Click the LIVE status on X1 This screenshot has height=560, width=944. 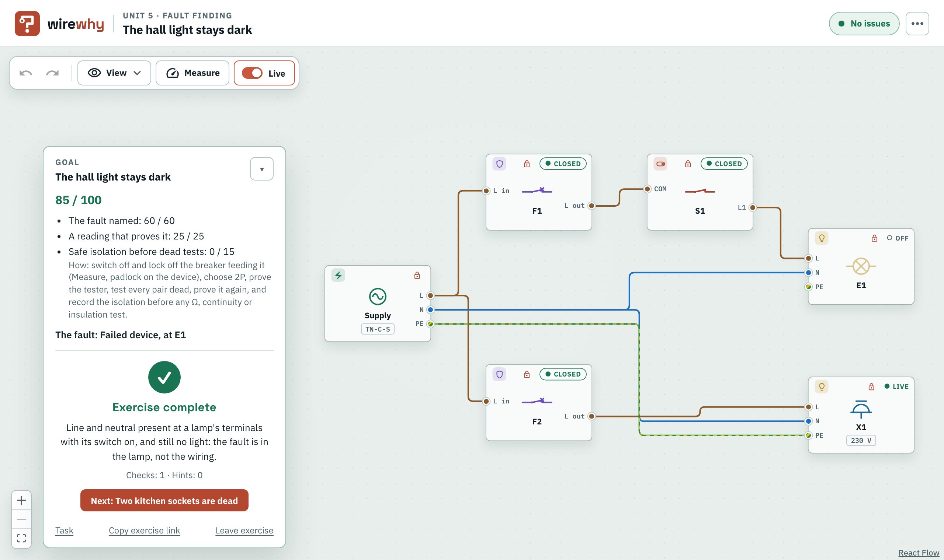point(896,387)
